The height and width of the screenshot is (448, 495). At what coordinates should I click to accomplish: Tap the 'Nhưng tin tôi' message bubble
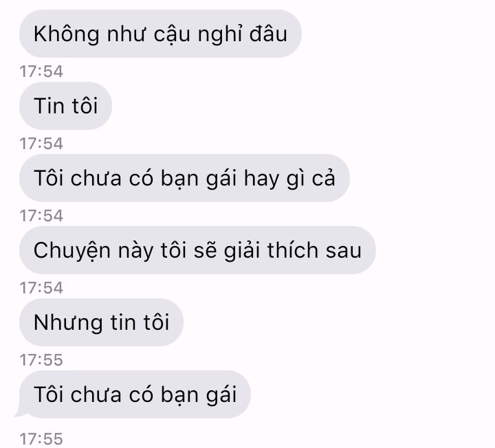click(x=101, y=322)
